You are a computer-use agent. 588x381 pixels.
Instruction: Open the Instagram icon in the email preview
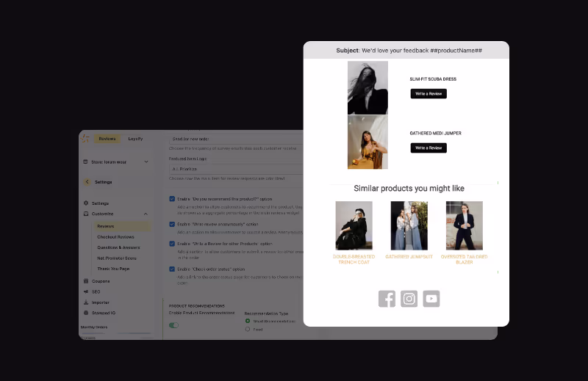[409, 299]
